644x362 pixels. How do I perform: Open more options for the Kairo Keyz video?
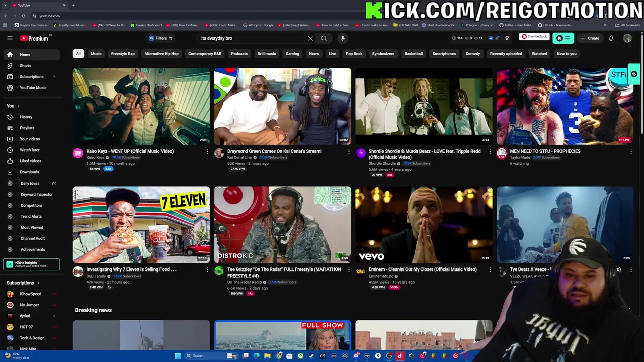207,151
